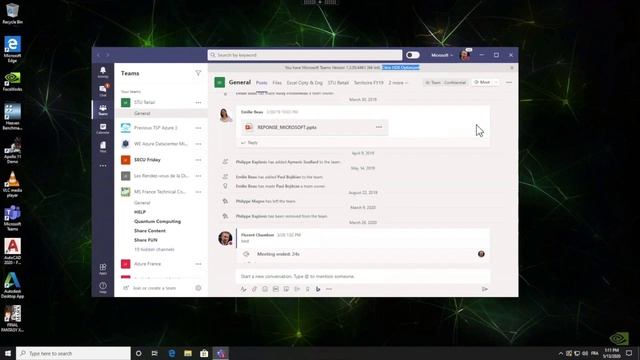Viewport: 640px width, 360px height.
Task: Open the emoji picker in compose toolbar
Action: pos(265,289)
